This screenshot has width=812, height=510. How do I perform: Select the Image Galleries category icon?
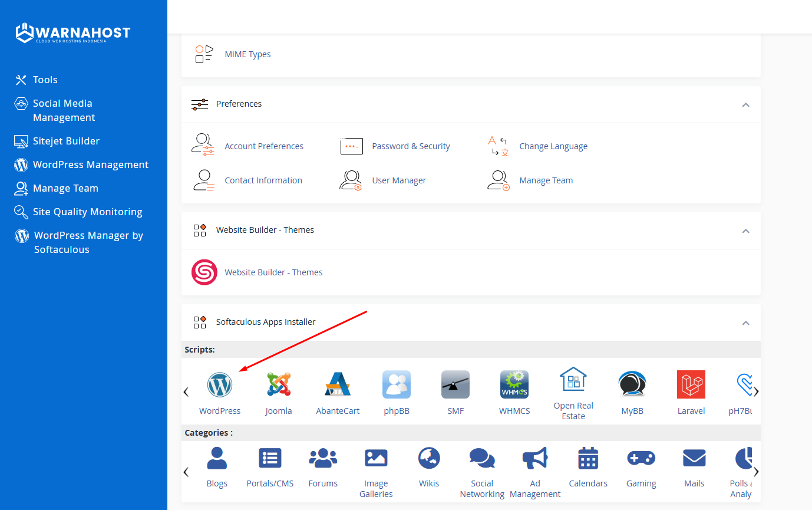pyautogui.click(x=376, y=459)
